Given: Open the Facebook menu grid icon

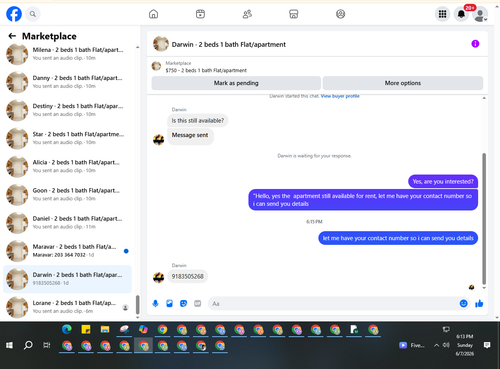Looking at the screenshot, I should point(442,14).
